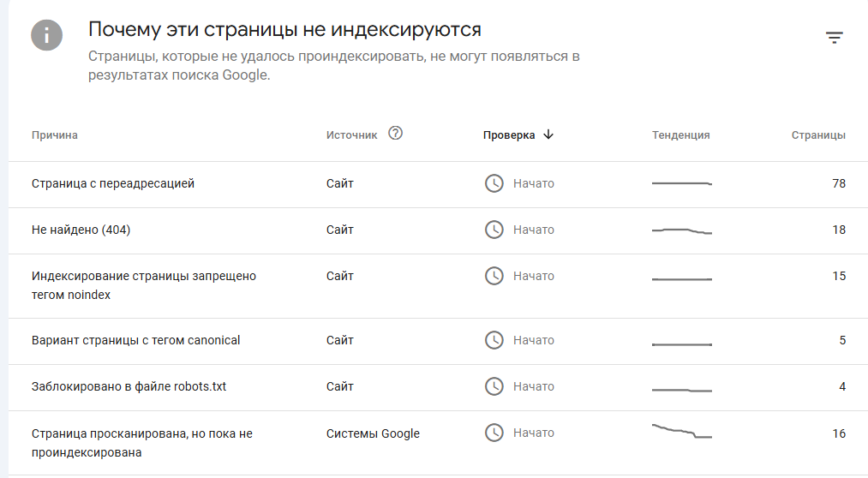The height and width of the screenshot is (478, 868).
Task: Click the Причина column header
Action: pyautogui.click(x=54, y=135)
